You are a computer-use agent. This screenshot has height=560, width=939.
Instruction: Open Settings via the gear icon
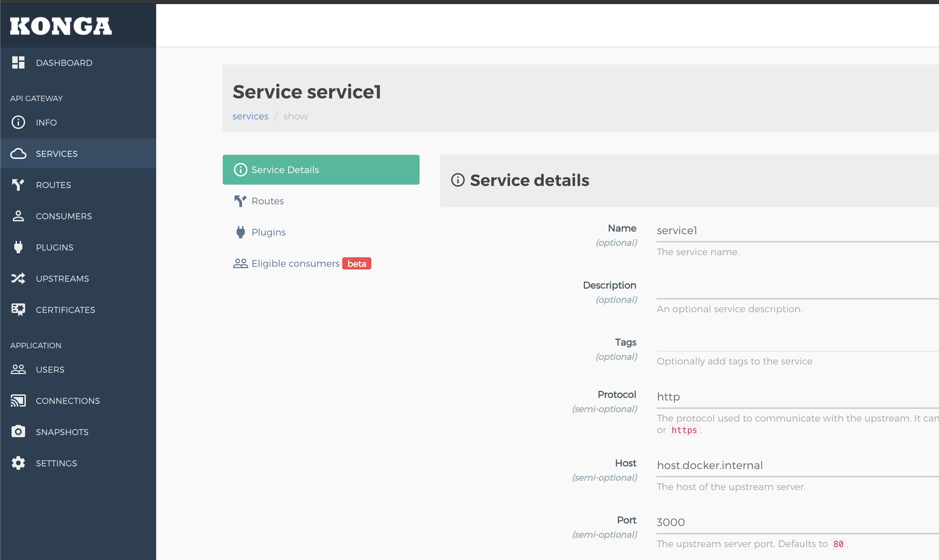point(18,463)
